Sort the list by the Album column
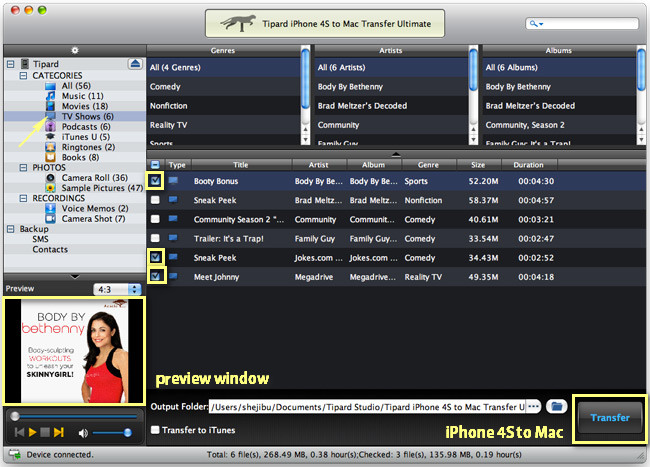Image resolution: width=650 pixels, height=467 pixels. [x=374, y=165]
